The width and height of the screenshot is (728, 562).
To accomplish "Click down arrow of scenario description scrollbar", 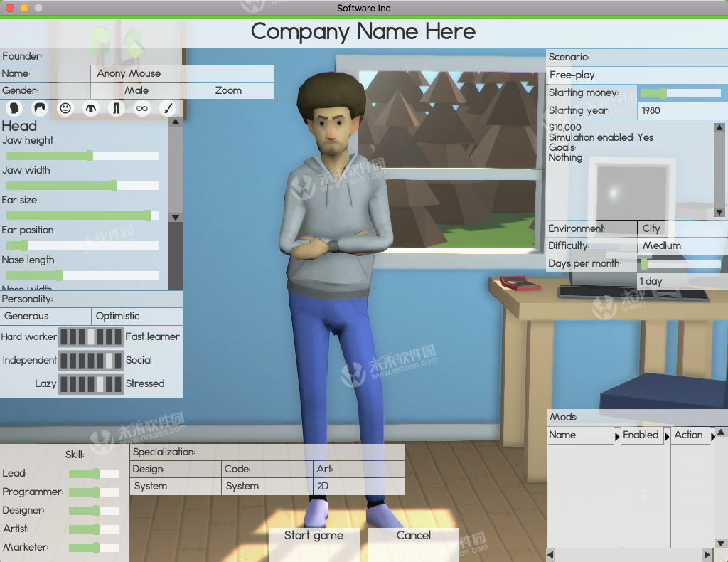I will (719, 212).
